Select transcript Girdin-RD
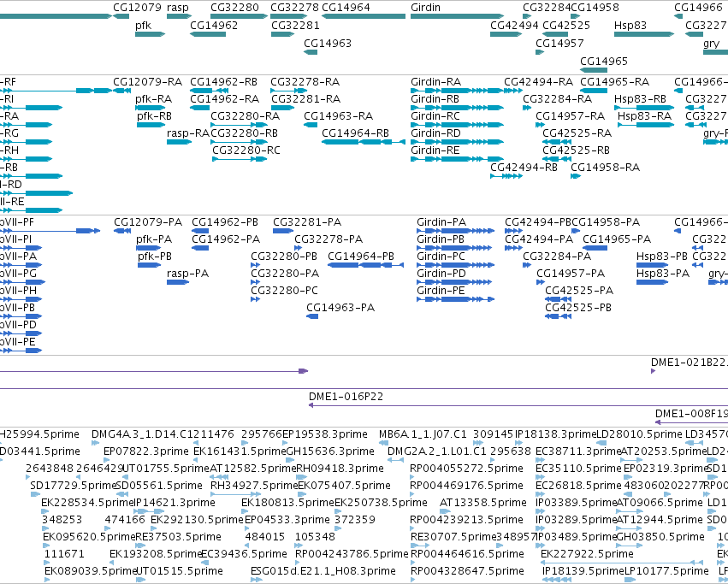The image size is (728, 584). tap(457, 142)
